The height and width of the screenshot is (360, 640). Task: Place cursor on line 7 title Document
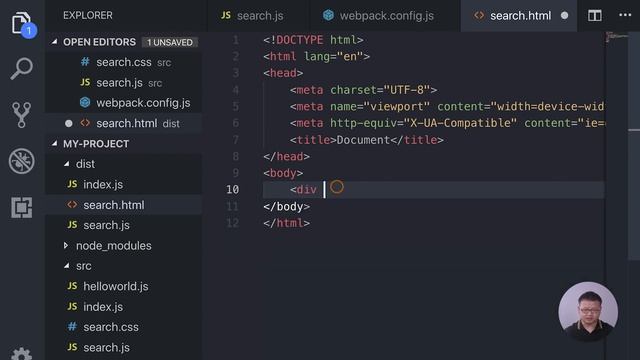coord(363,140)
